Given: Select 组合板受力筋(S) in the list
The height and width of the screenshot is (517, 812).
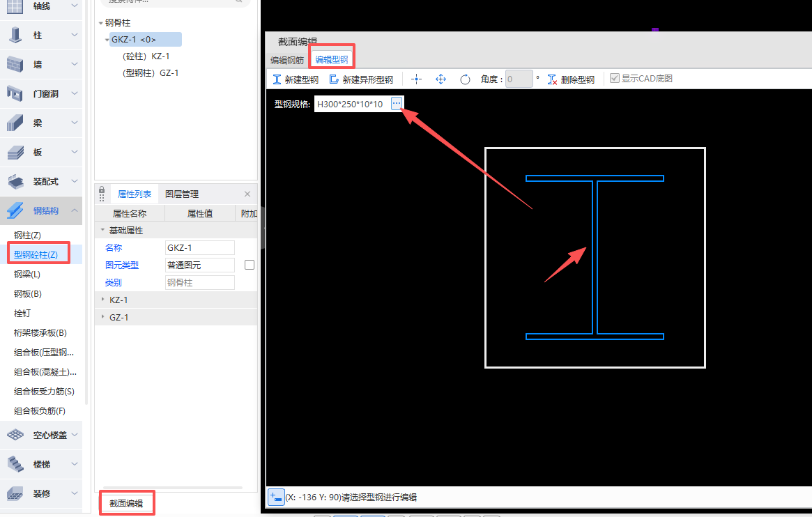Looking at the screenshot, I should tap(44, 392).
